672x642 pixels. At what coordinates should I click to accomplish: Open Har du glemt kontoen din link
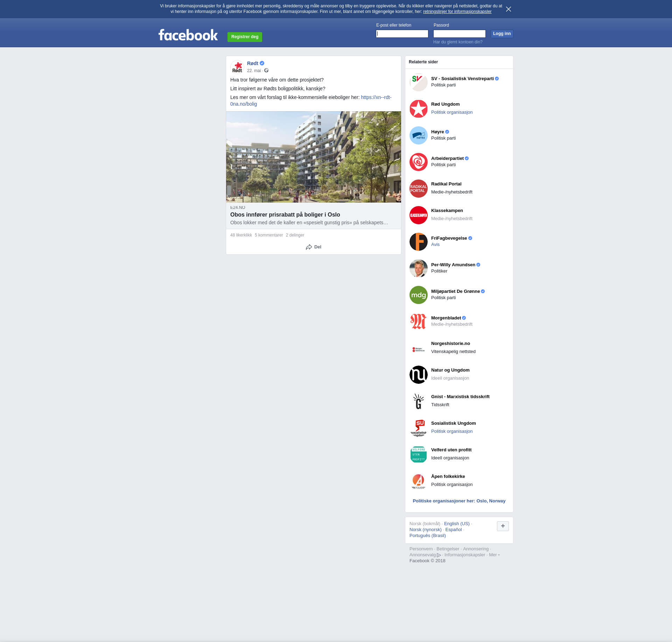click(458, 42)
